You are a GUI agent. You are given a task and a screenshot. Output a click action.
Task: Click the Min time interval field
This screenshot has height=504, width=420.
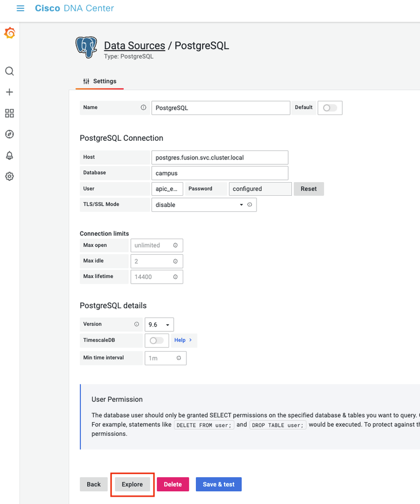165,358
